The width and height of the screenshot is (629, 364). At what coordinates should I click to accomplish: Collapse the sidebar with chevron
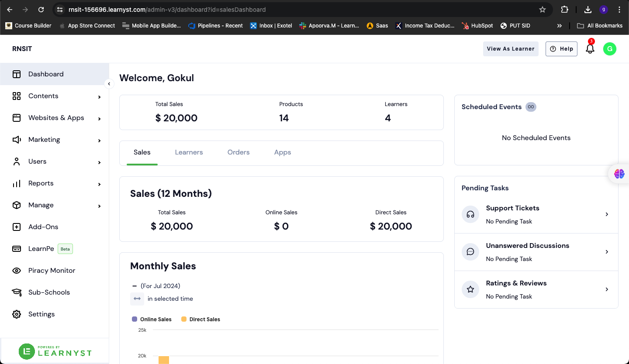tap(109, 84)
